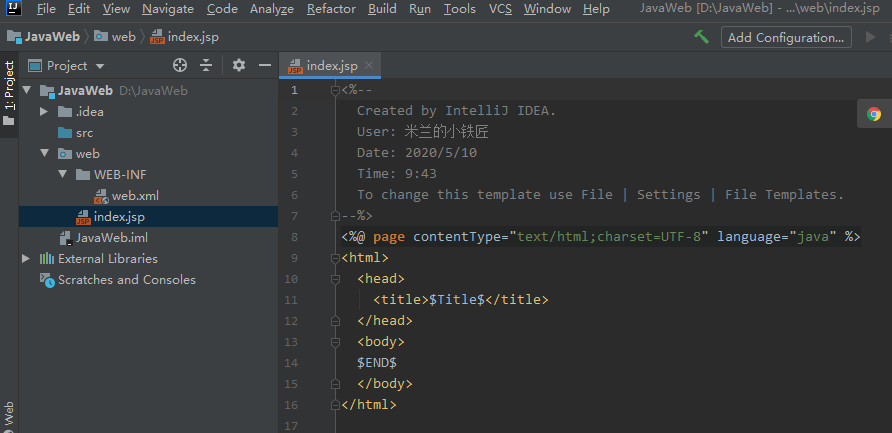The width and height of the screenshot is (892, 433).
Task: Collapse the WEB-INF folder arrow
Action: 63,175
